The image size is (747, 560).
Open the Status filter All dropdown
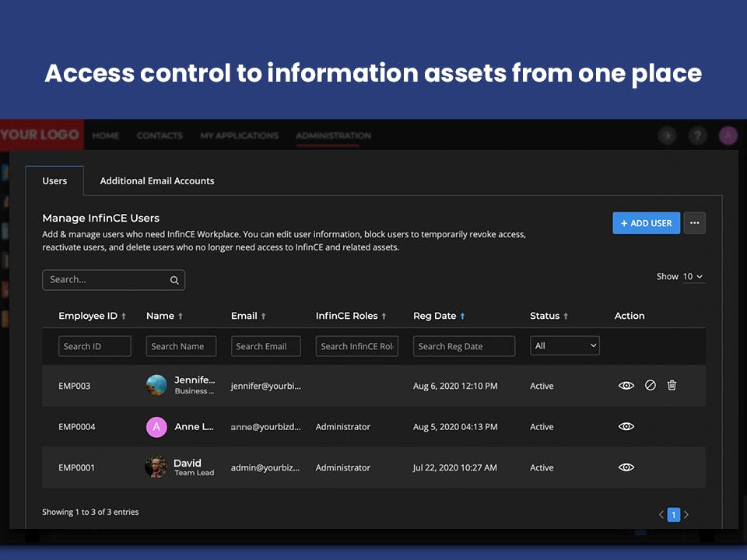click(x=565, y=345)
